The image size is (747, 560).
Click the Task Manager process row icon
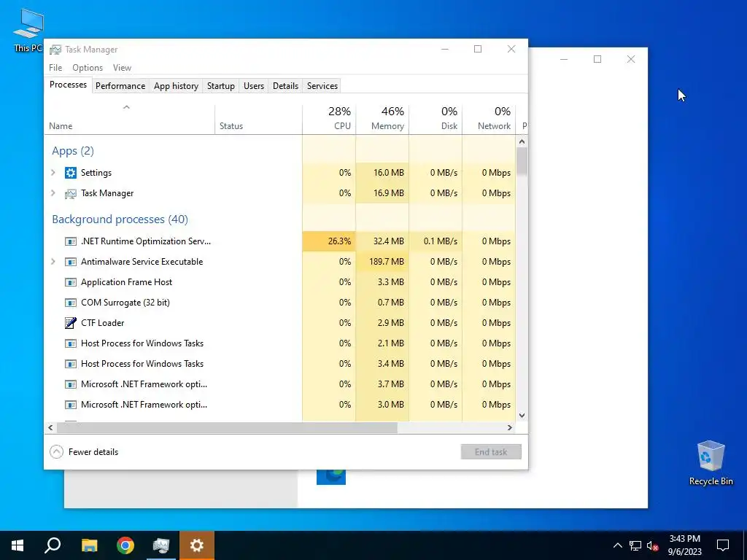(x=71, y=193)
